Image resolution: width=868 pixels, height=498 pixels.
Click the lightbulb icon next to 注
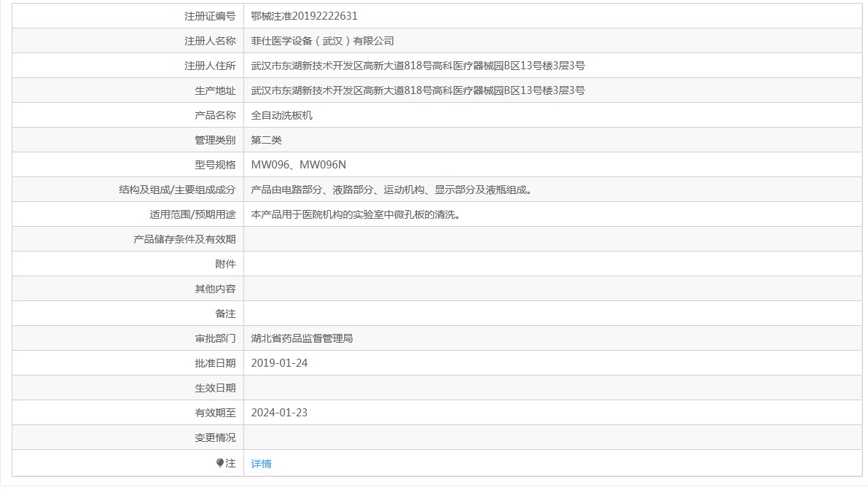point(220,463)
